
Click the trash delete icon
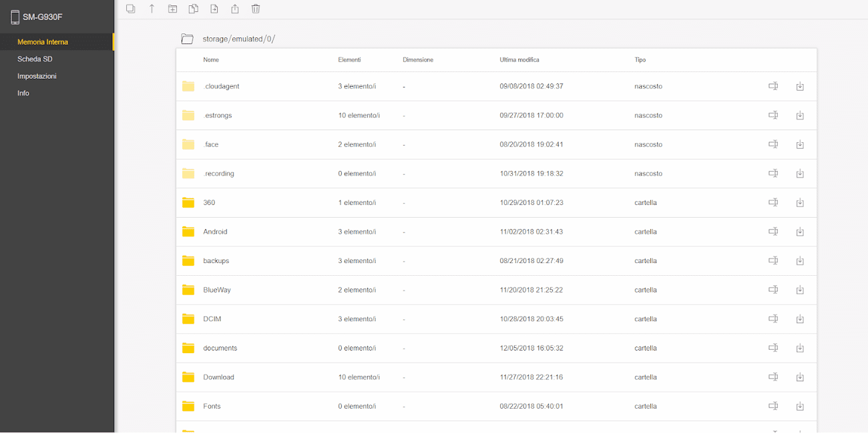(x=256, y=9)
